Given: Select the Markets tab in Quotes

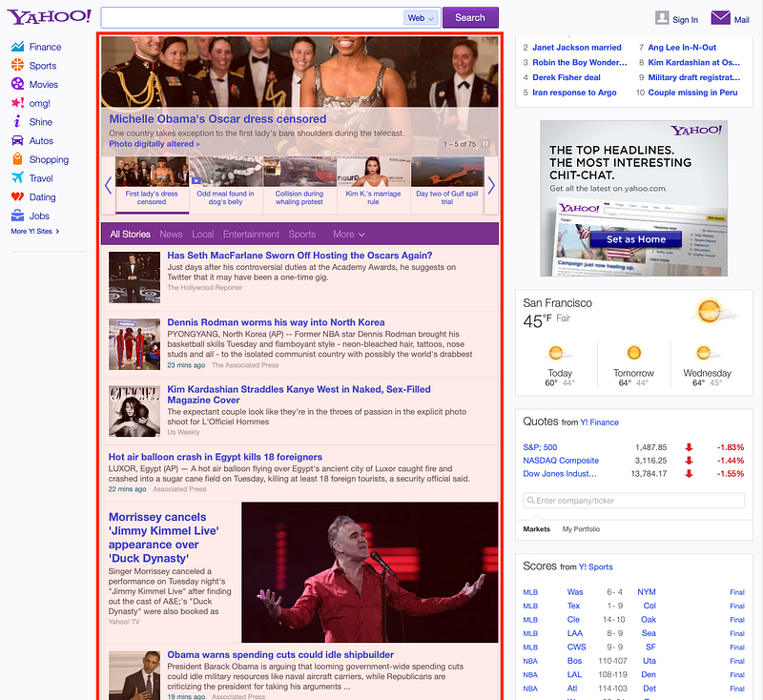Looking at the screenshot, I should pos(536,528).
